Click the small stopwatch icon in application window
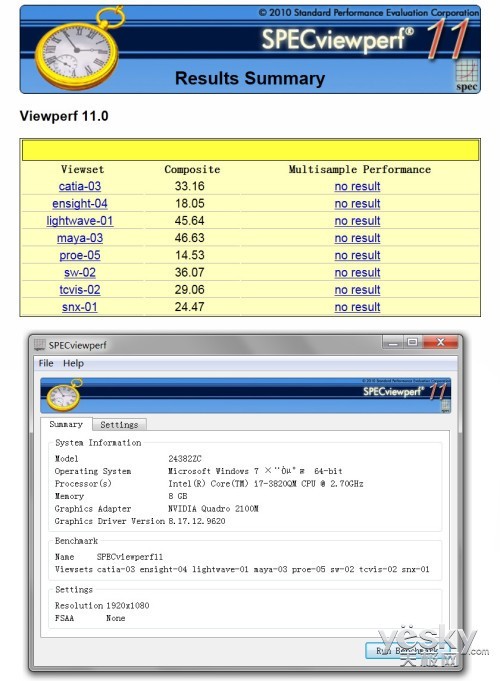The image size is (500, 681). pos(65,395)
